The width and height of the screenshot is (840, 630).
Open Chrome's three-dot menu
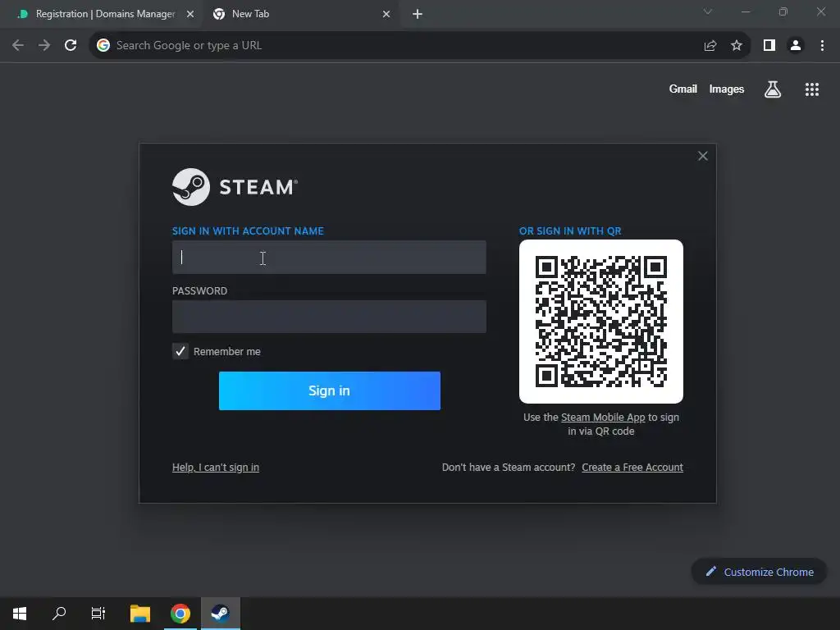822,46
